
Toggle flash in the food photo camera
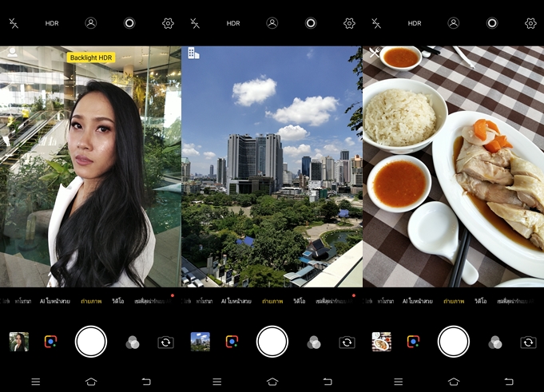(376, 23)
